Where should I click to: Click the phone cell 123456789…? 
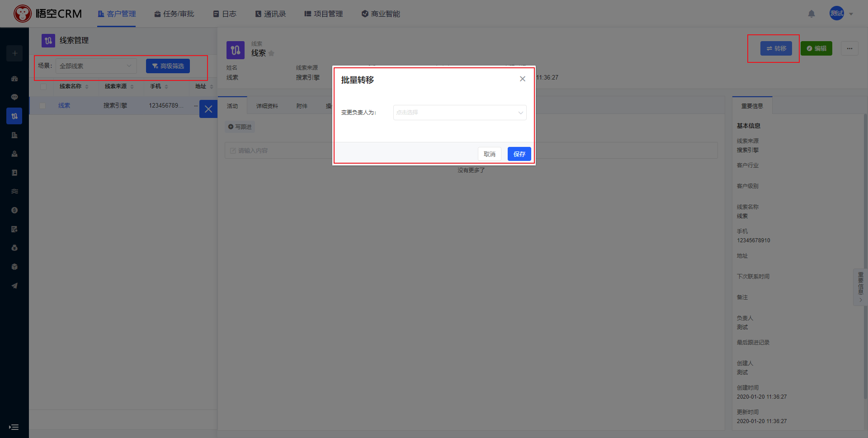click(x=166, y=105)
